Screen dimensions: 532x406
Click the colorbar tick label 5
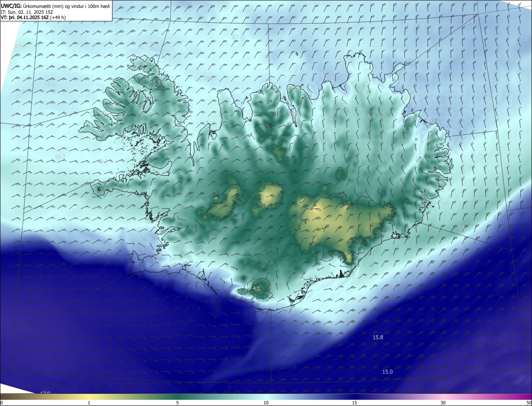(177, 403)
